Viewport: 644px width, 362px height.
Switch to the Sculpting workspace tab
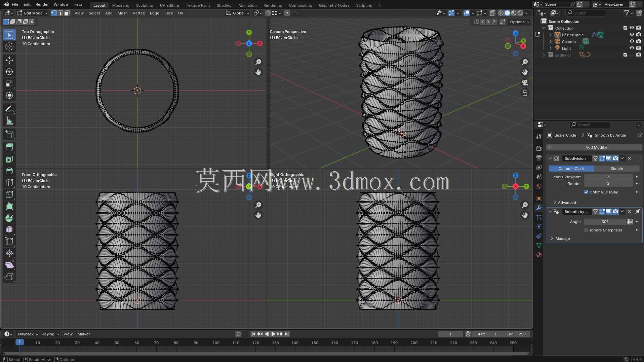coord(144,5)
